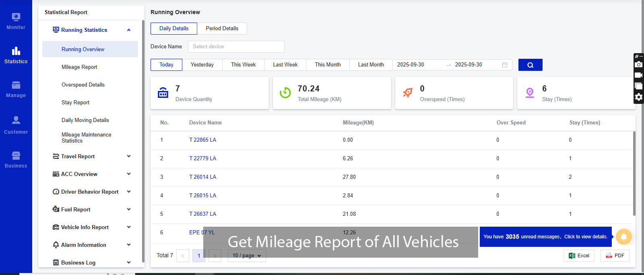
Task: Select the This Month date filter
Action: tap(328, 65)
